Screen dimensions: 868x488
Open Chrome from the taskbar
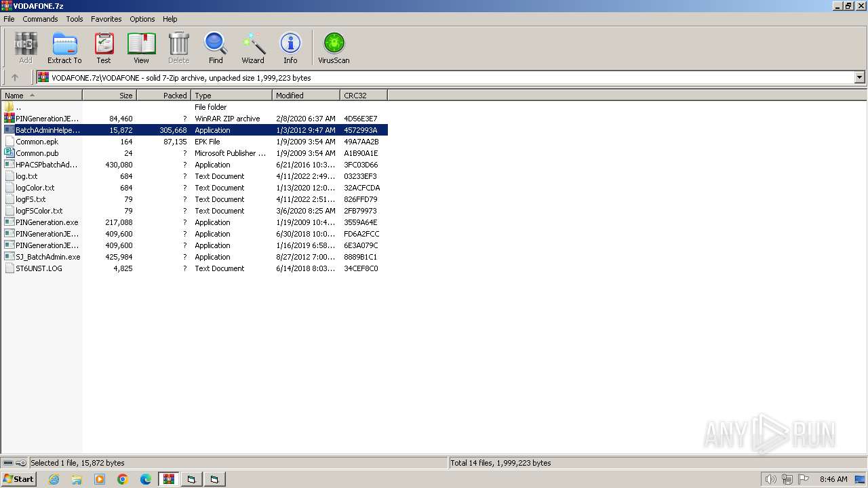click(123, 479)
